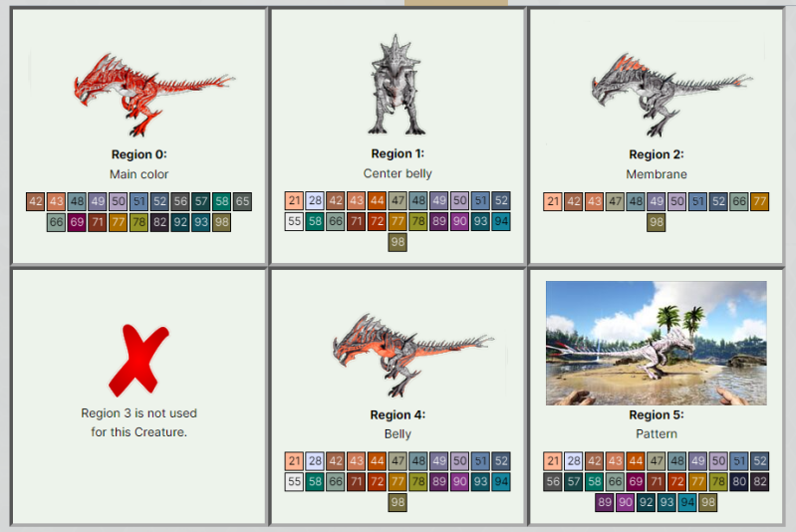Open the Region 1 center belly creature image
Image resolution: width=796 pixels, height=532 pixels.
[398, 86]
